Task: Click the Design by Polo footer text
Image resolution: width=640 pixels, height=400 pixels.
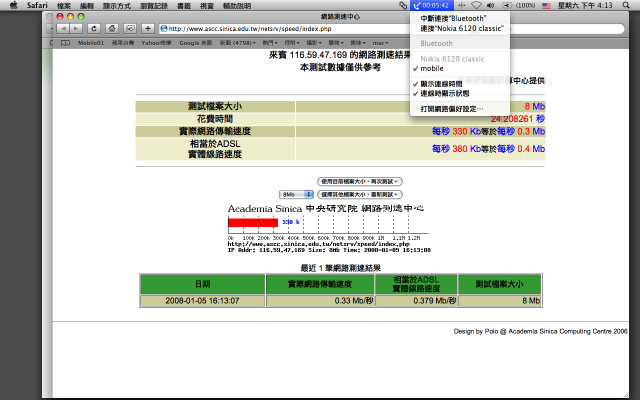Action: point(540,331)
